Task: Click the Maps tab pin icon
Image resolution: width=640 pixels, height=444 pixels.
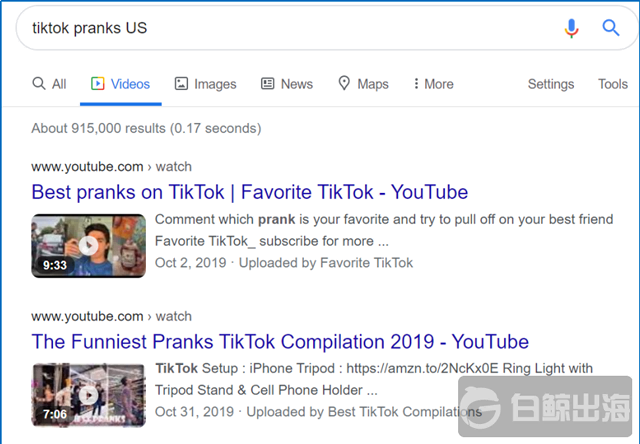Action: click(344, 84)
